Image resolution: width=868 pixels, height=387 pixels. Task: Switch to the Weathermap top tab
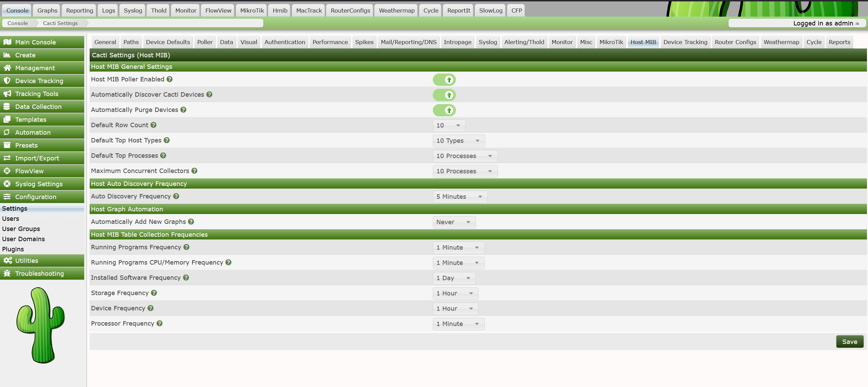tap(396, 11)
